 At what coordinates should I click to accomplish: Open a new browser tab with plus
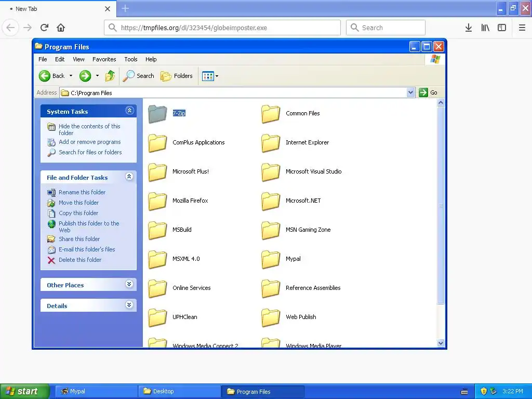(x=125, y=8)
